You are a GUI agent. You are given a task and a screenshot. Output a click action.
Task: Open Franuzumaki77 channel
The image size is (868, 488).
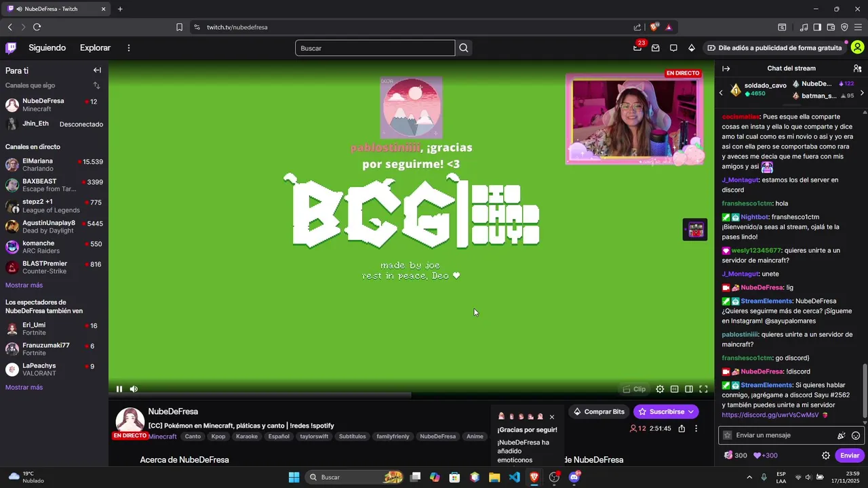[x=54, y=349]
